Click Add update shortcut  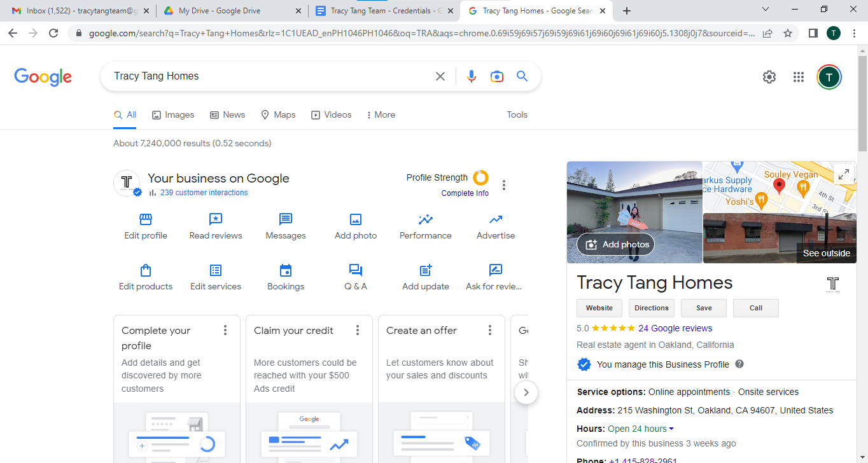point(426,278)
